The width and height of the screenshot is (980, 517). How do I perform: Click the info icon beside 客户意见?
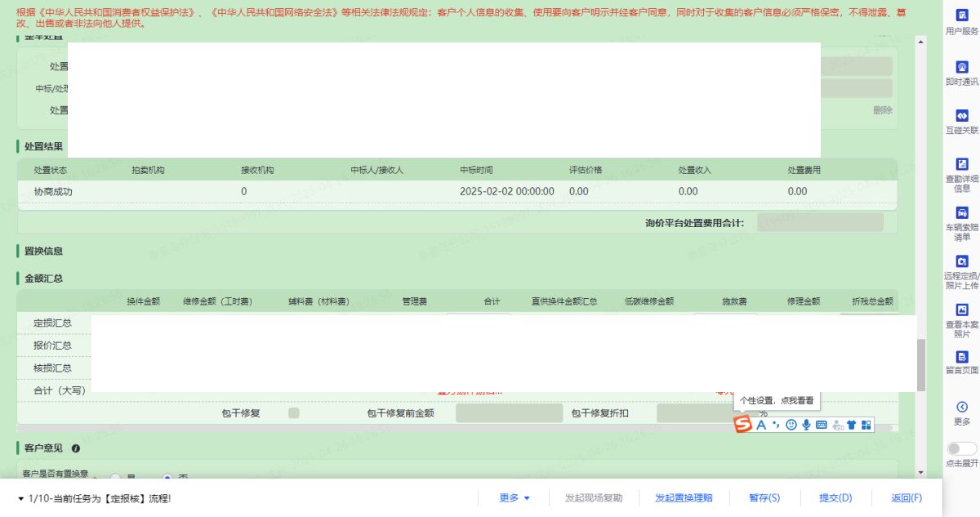[76, 448]
